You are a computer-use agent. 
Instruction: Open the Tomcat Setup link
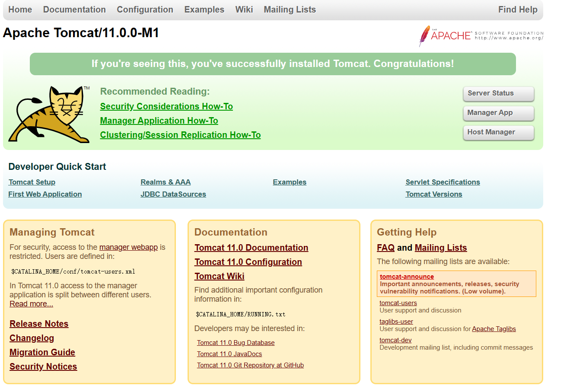coord(32,182)
